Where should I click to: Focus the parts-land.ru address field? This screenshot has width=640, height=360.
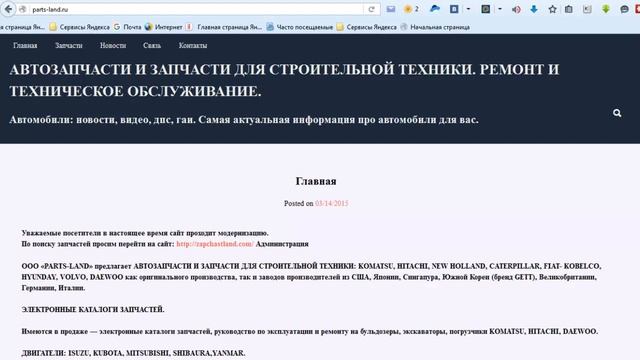pyautogui.click(x=196, y=9)
